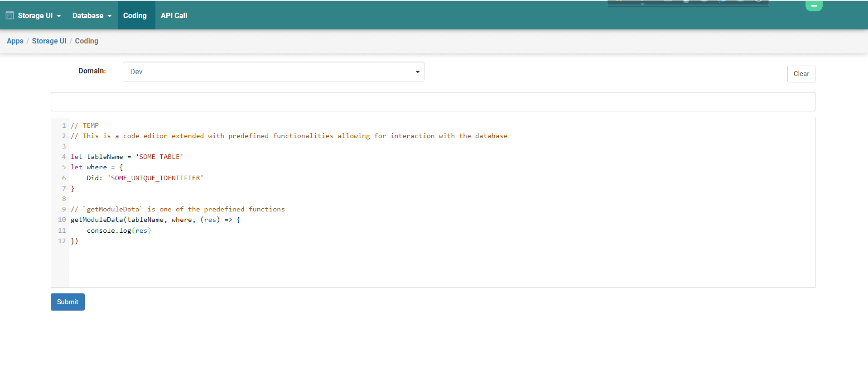
Task: Click the Storage UI app icon in navbar
Action: pos(10,15)
